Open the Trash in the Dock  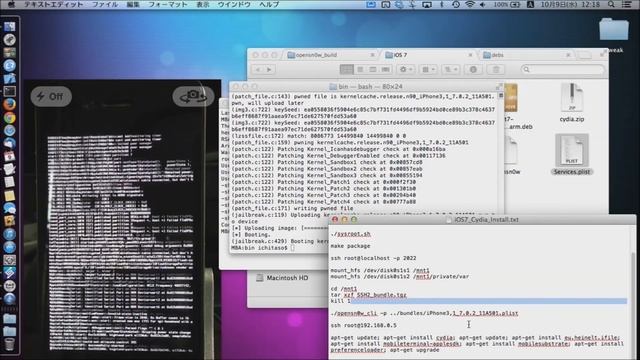pos(9,343)
